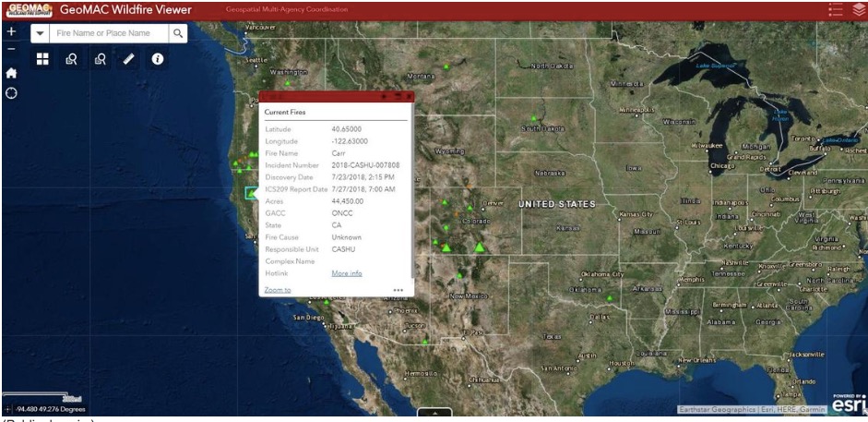Screen dimensions: 868x422
Task: Click the My Location compass icon
Action: (x=11, y=92)
